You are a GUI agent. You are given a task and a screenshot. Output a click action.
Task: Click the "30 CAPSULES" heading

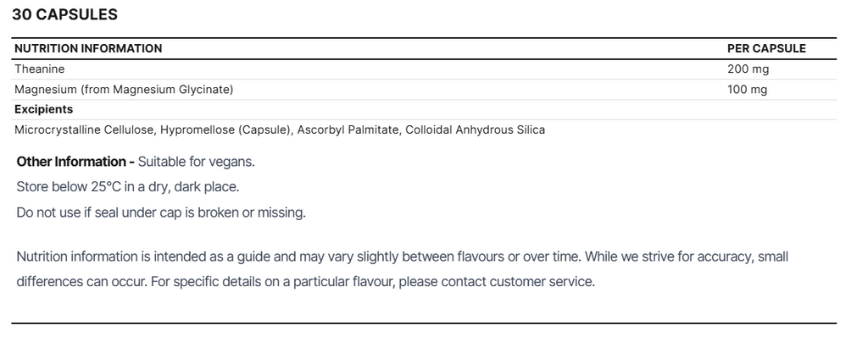click(x=64, y=14)
